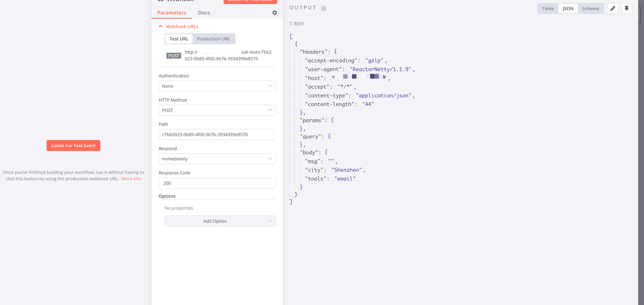
Task: Select Table output view
Action: [x=548, y=8]
